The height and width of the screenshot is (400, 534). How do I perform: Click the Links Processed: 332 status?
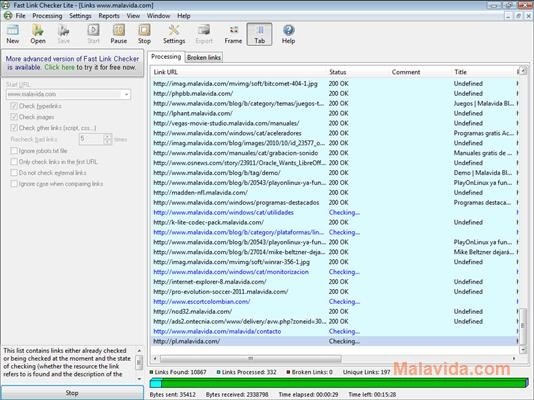click(x=247, y=372)
